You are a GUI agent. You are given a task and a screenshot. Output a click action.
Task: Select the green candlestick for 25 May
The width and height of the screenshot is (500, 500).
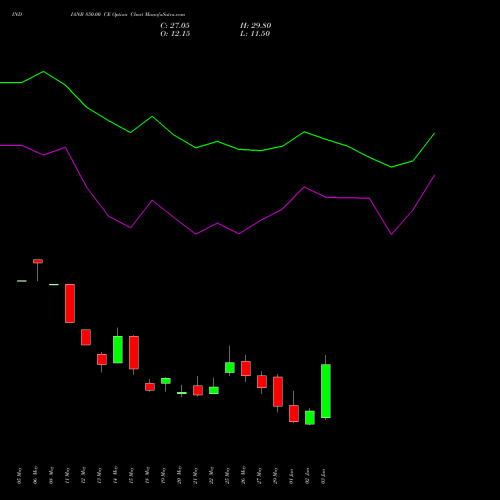click(x=230, y=367)
